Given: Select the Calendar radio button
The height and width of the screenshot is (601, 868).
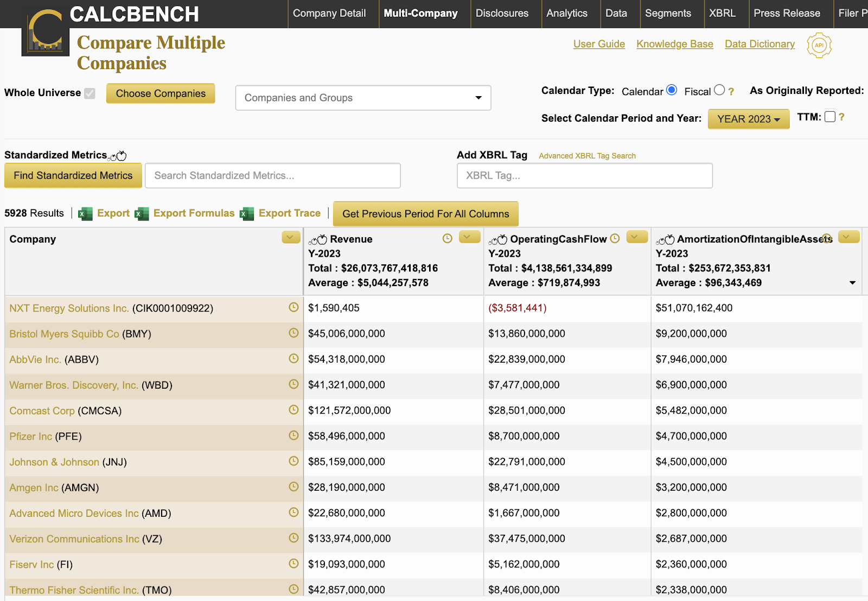Looking at the screenshot, I should (672, 90).
